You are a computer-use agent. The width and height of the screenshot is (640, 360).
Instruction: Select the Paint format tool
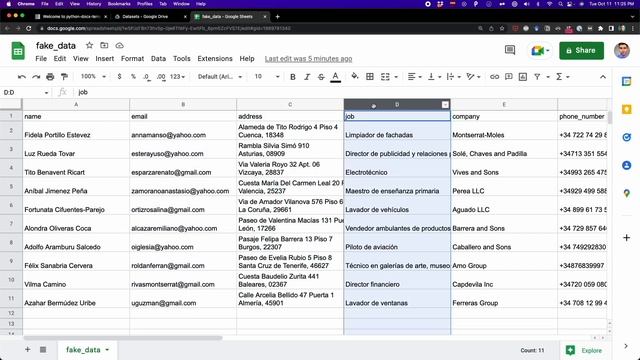pyautogui.click(x=64, y=77)
